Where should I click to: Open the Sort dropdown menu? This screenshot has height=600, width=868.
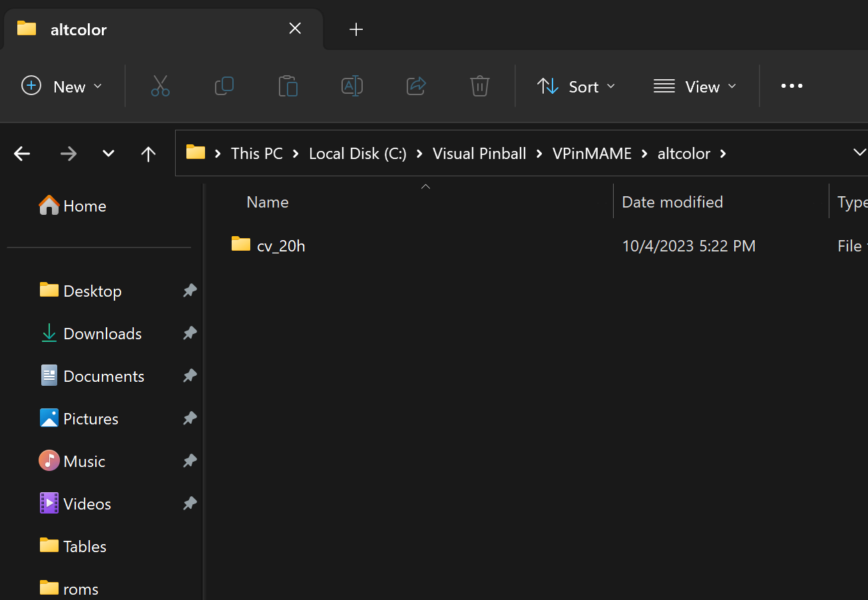(x=576, y=86)
